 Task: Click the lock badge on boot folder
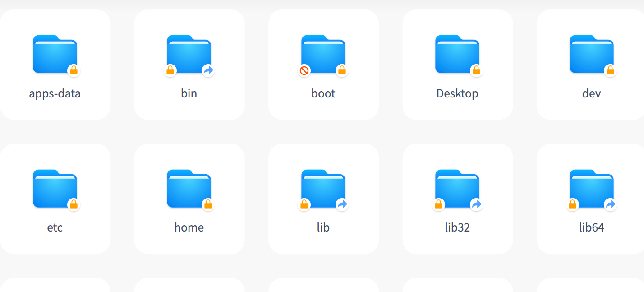coord(342,70)
